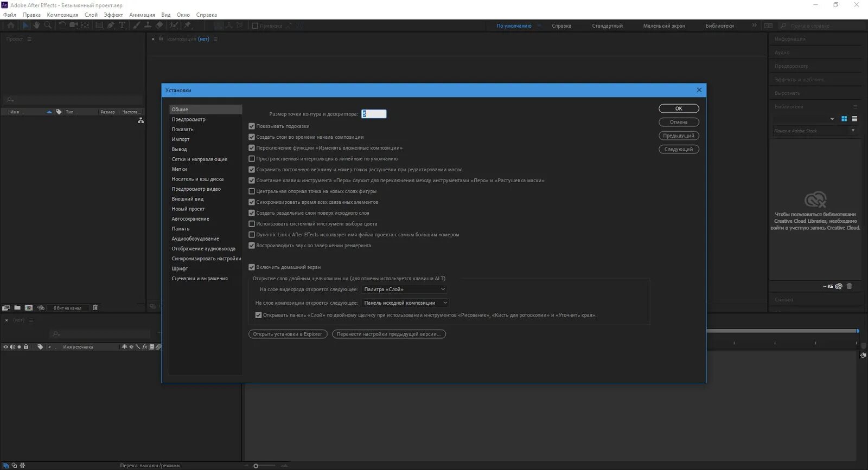Click the Home icon in the toolbar
The width and height of the screenshot is (868, 470).
(x=11, y=25)
